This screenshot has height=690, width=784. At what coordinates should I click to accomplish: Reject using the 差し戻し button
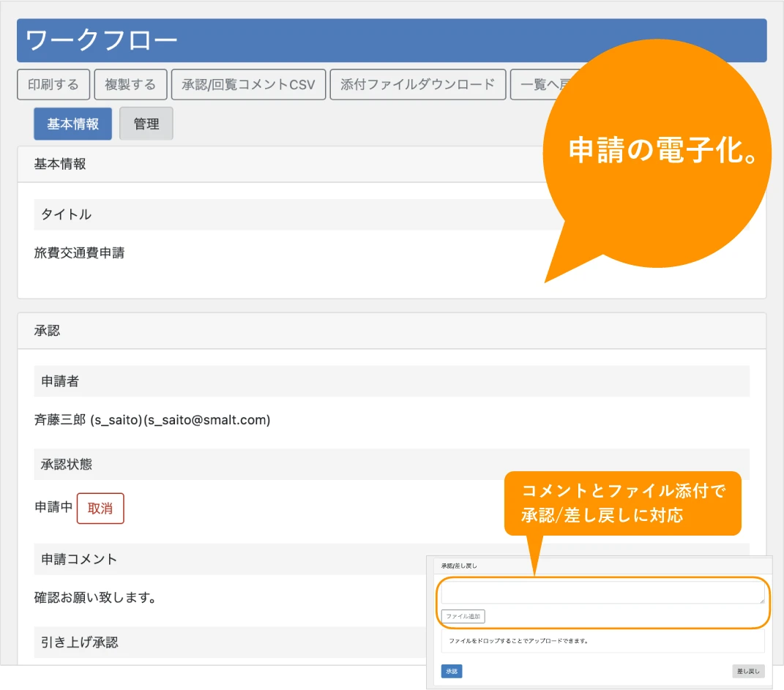[x=747, y=671]
